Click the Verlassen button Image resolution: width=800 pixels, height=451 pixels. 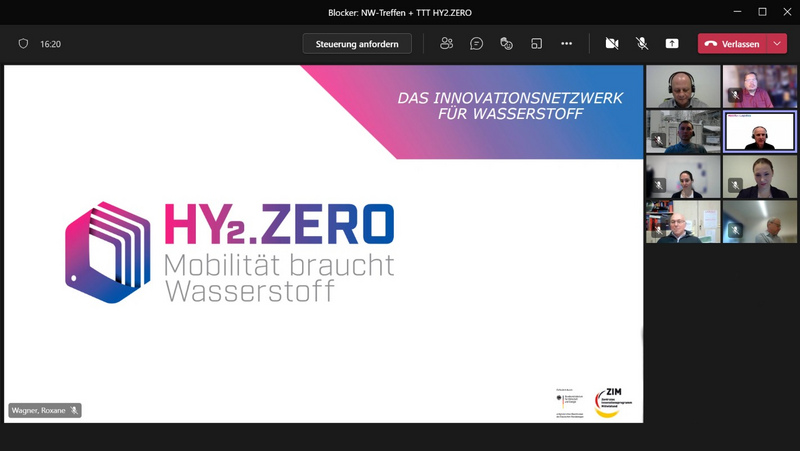(x=732, y=44)
